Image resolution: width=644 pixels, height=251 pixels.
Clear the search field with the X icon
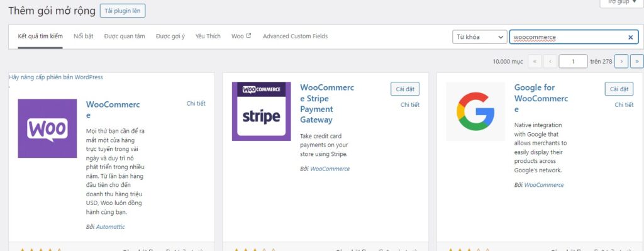pyautogui.click(x=630, y=37)
